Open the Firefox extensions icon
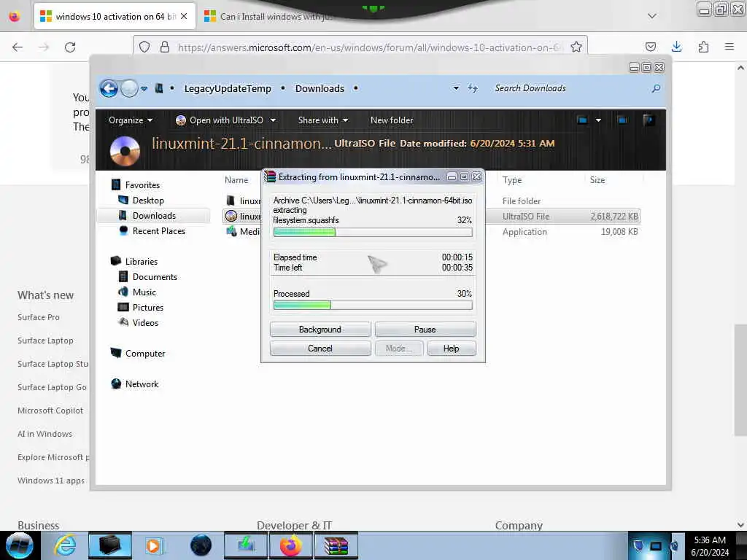 click(703, 47)
